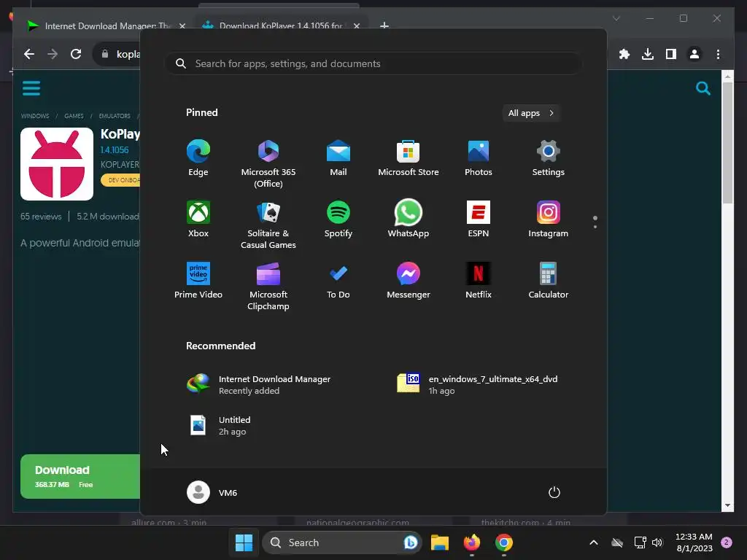Open Chrome extensions puzzle icon
The image size is (747, 560).
624,54
